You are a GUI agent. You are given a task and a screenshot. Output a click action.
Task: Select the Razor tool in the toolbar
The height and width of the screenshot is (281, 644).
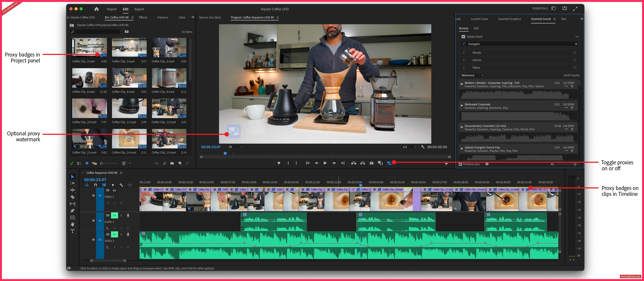[x=73, y=197]
